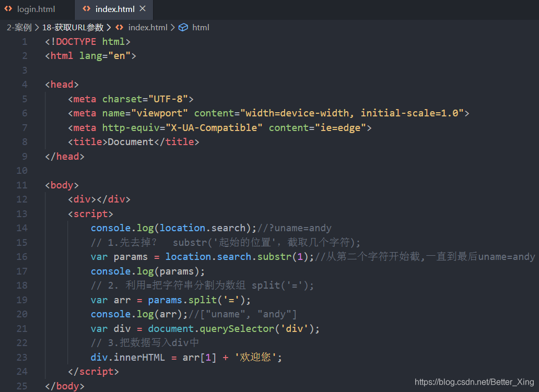
Task: Click the closing head tag on line 9
Action: click(x=65, y=157)
